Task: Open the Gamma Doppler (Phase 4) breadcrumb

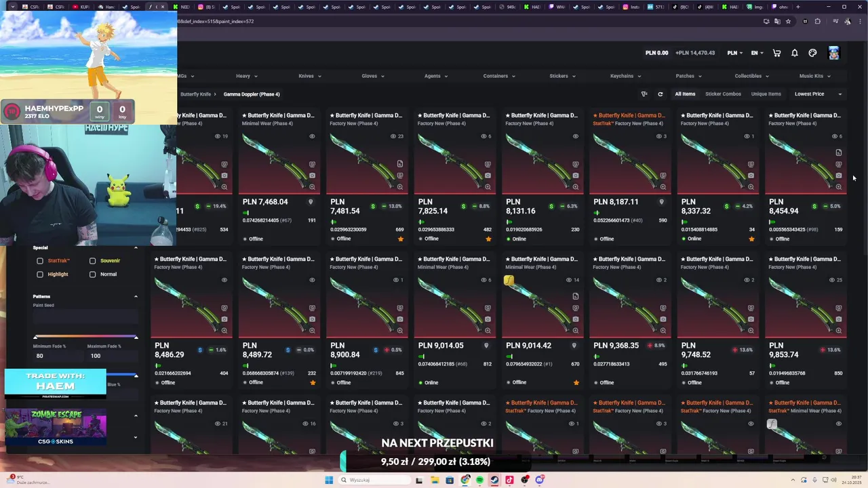Action: point(252,94)
